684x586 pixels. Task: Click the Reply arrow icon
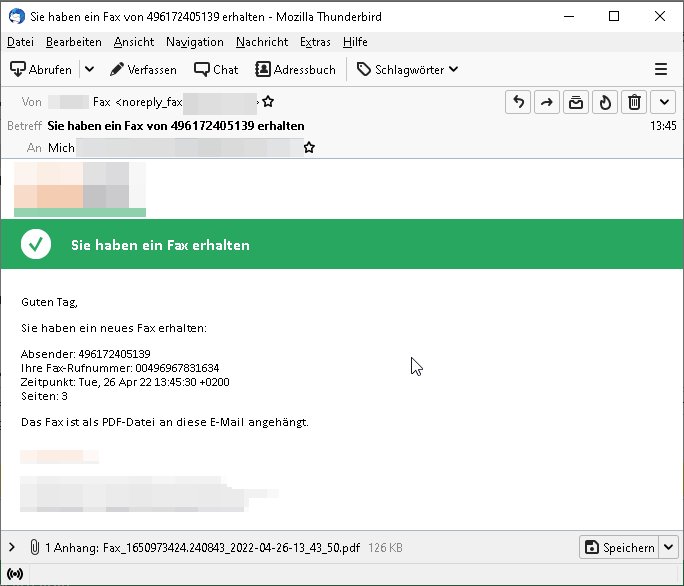point(517,102)
